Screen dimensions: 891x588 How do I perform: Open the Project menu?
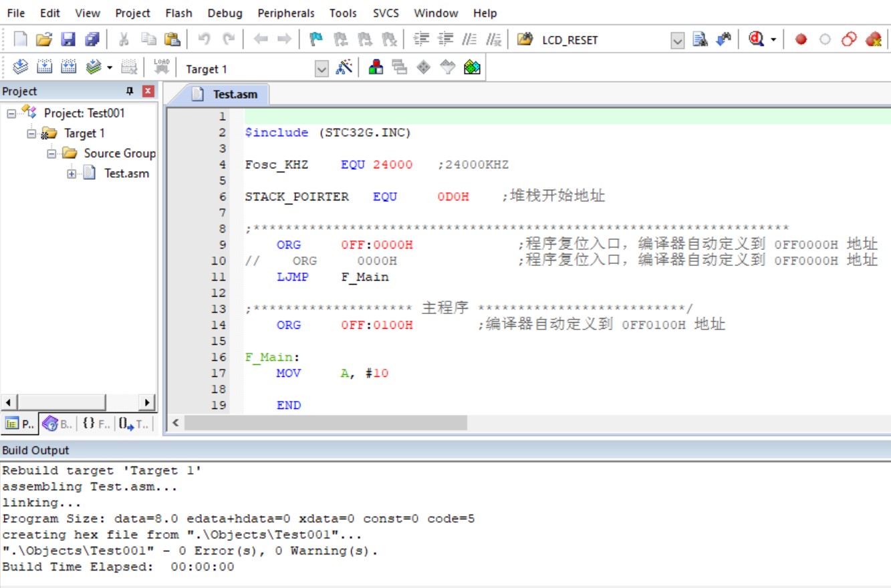[x=132, y=13]
